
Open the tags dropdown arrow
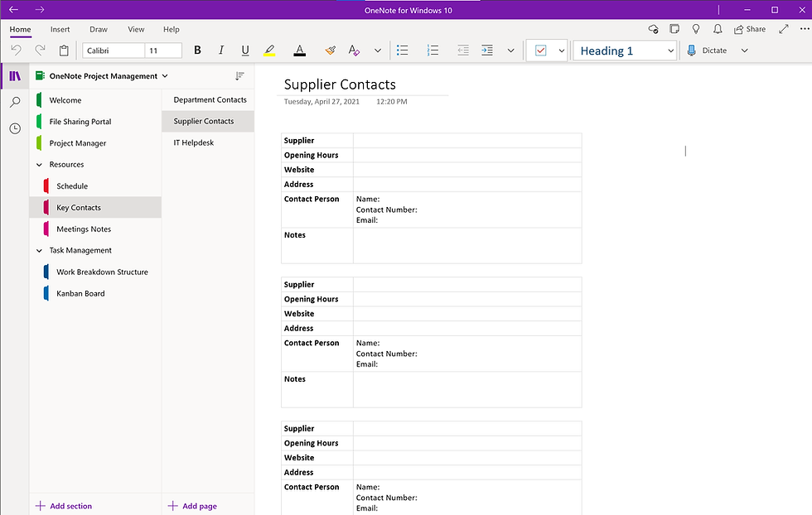(x=562, y=51)
